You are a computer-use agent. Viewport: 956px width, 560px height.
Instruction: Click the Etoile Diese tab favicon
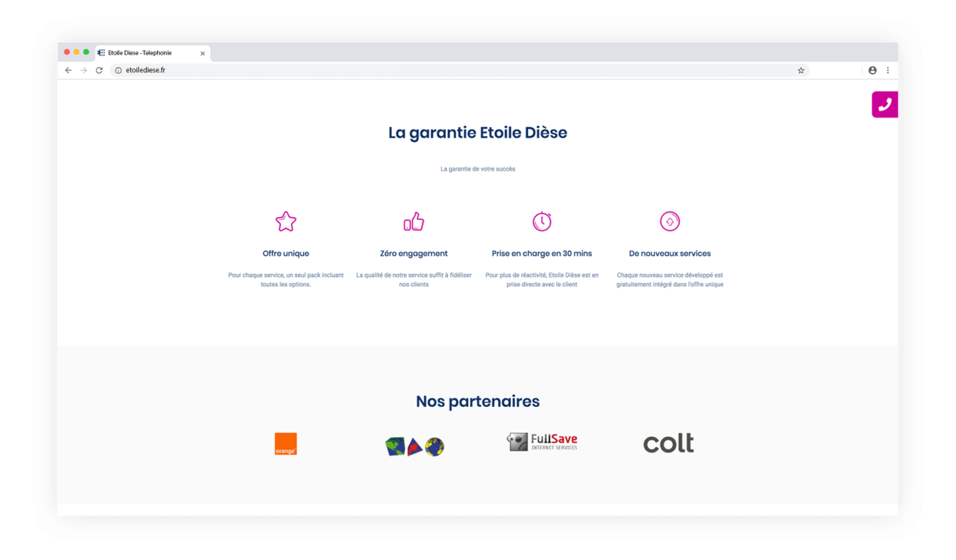click(101, 53)
